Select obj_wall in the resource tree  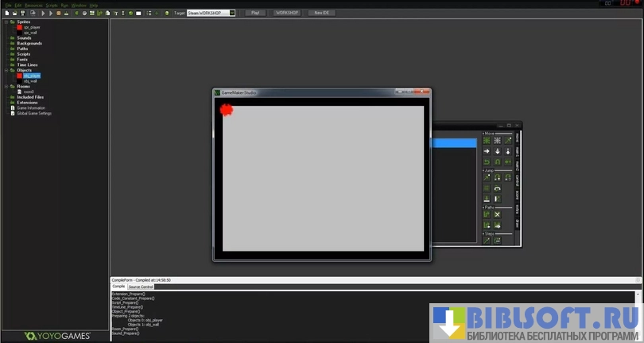[30, 81]
